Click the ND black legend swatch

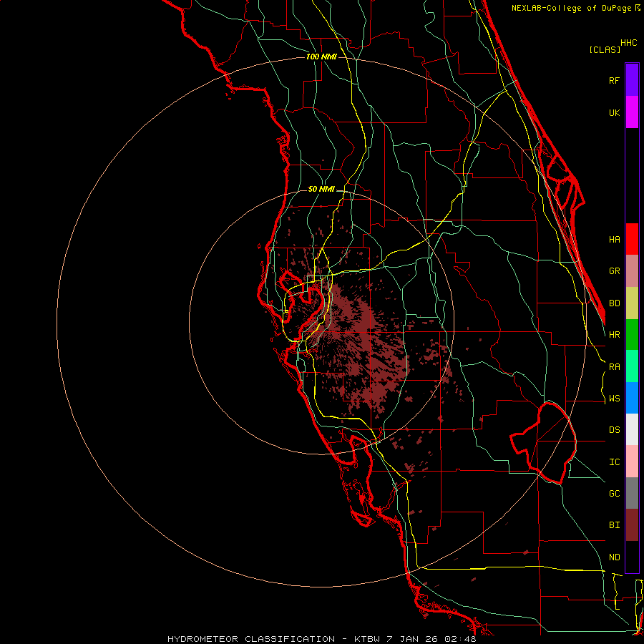(632, 557)
